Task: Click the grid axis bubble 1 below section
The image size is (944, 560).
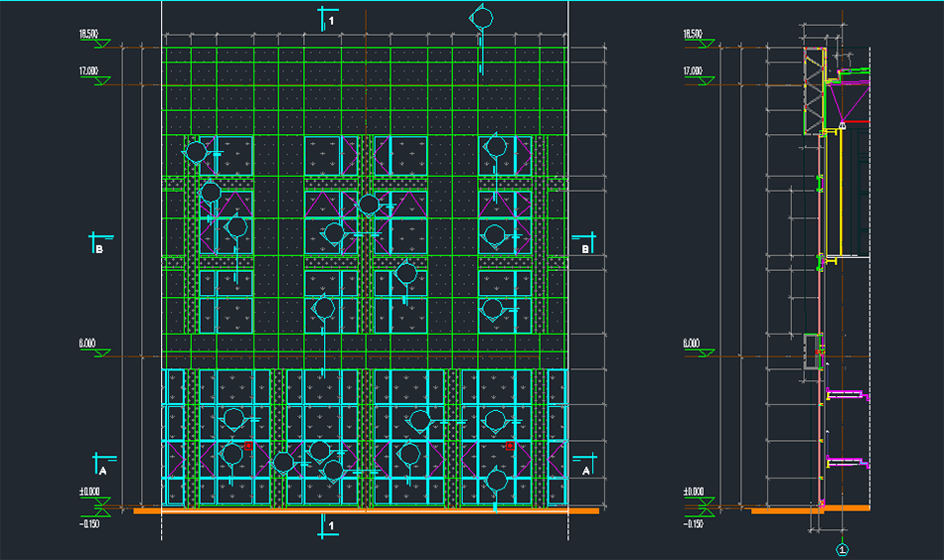Action: click(843, 548)
